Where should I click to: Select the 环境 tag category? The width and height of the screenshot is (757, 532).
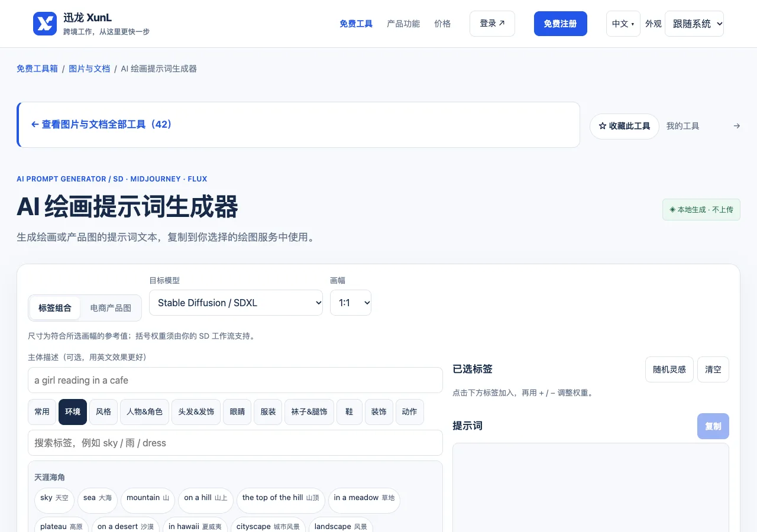(x=73, y=412)
